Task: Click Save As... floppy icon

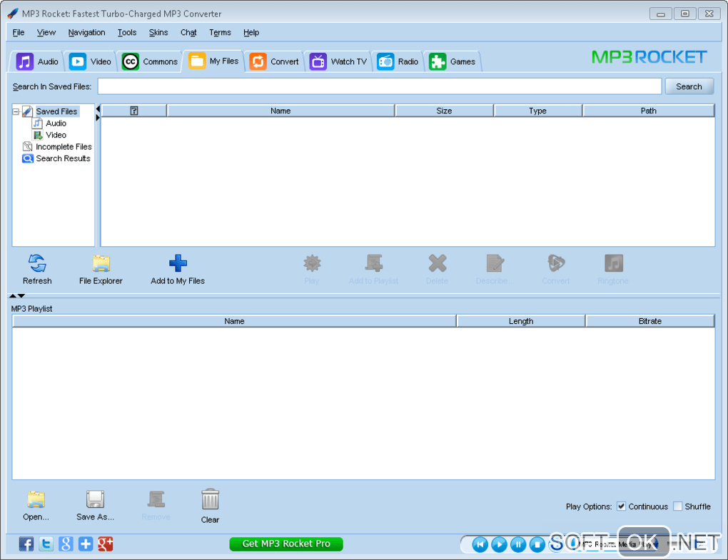Action: (x=95, y=499)
